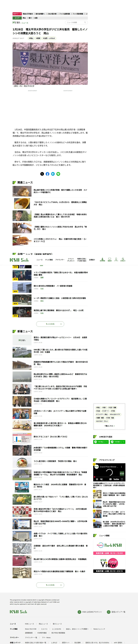Select the #ファジアーノ岡山 sidebar tag
This screenshot has width=138, height=644.
coord(102,415)
